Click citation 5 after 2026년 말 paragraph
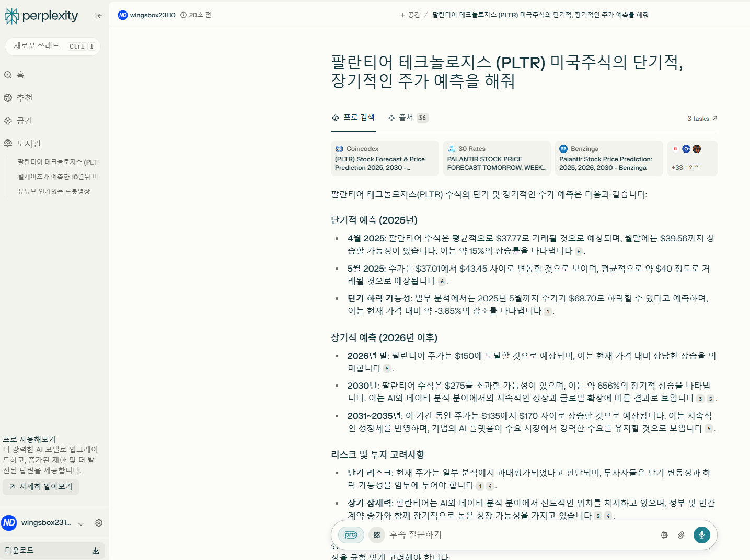 [x=387, y=369]
